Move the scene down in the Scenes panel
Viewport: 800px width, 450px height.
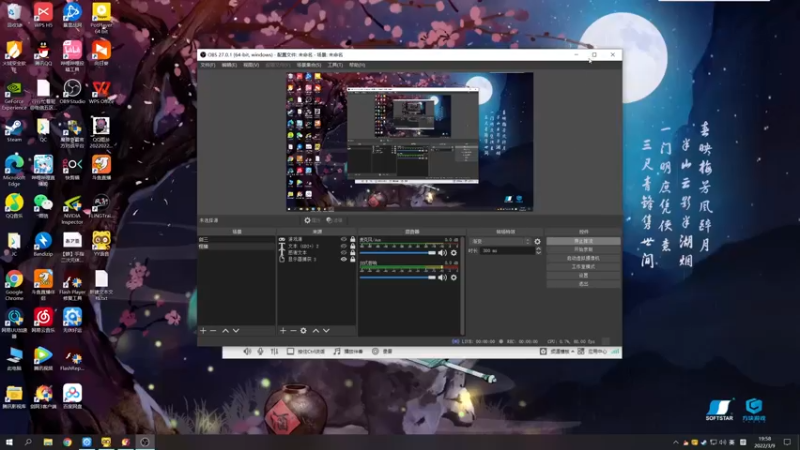point(236,331)
